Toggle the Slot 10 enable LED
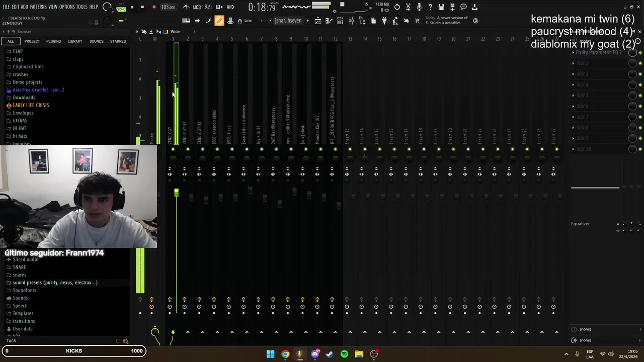Viewport: 644px width, 362px height. point(640,149)
